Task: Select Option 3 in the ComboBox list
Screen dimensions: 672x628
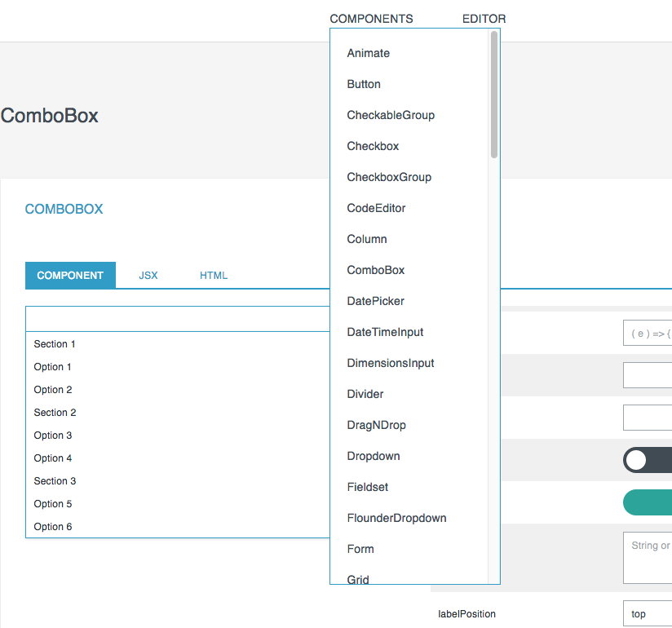Action: pos(178,436)
